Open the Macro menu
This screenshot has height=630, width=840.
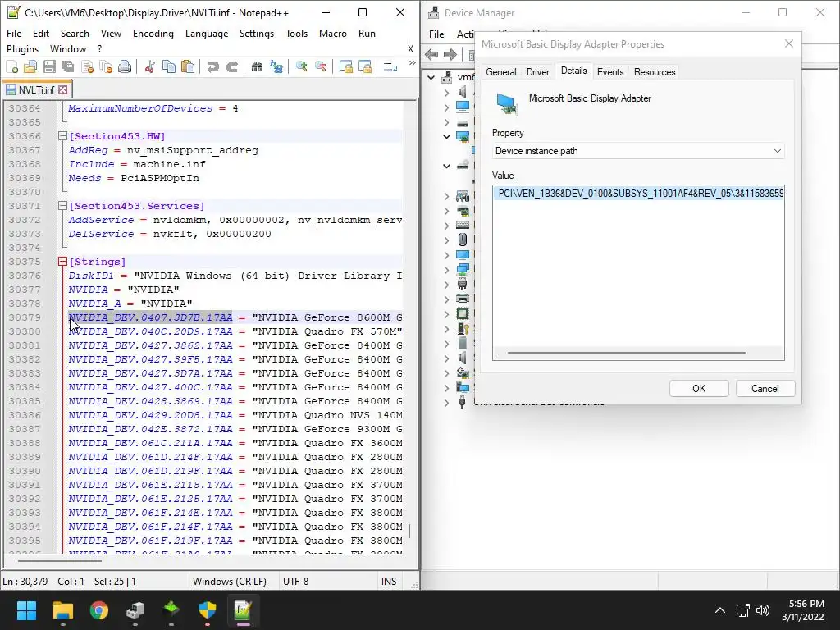333,33
